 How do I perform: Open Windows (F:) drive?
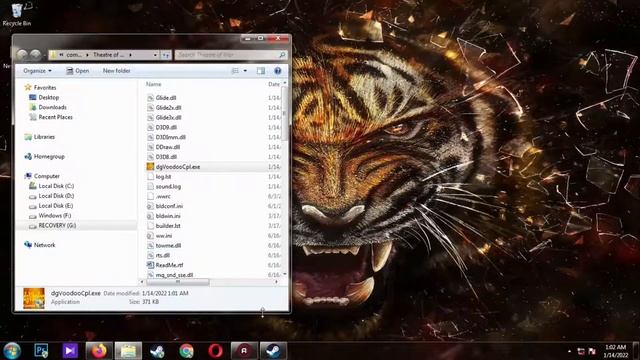coord(55,216)
